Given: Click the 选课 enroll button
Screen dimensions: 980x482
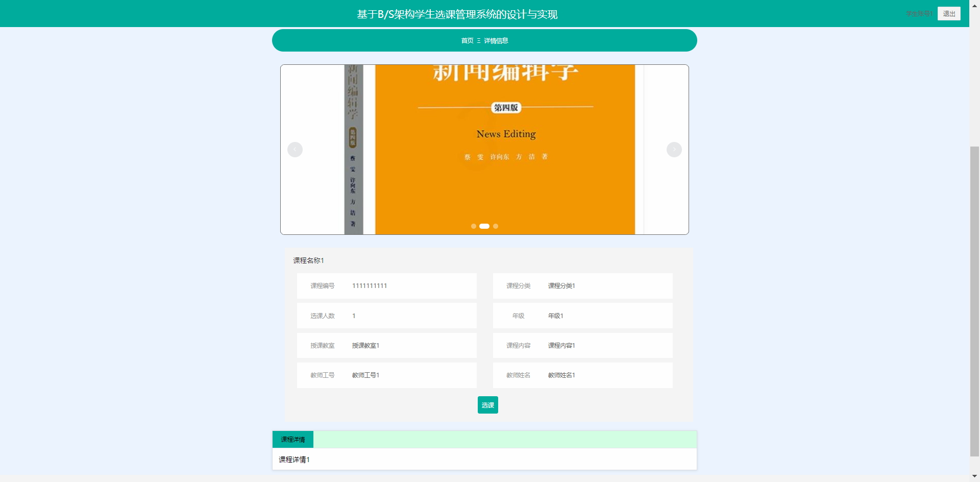Looking at the screenshot, I should (x=488, y=405).
